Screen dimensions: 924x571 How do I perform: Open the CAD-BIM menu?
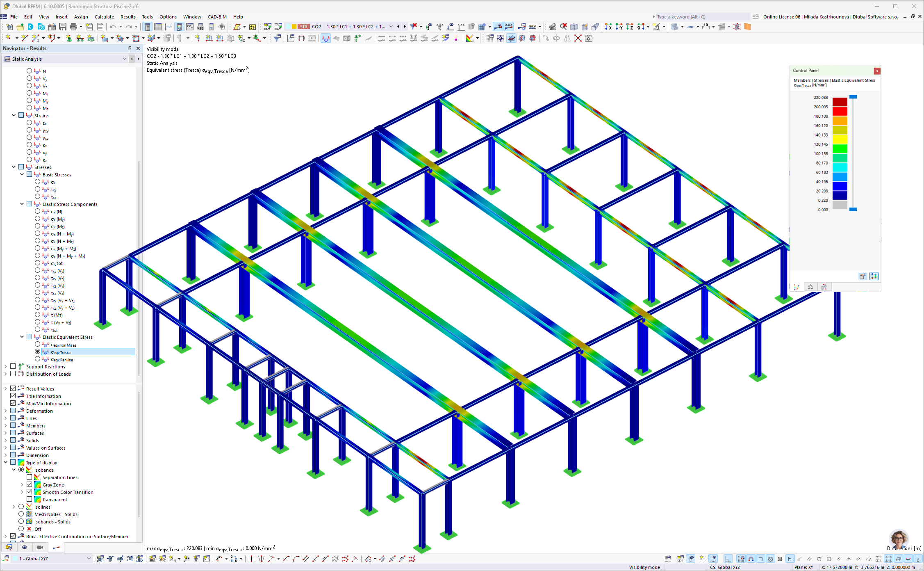coord(217,17)
